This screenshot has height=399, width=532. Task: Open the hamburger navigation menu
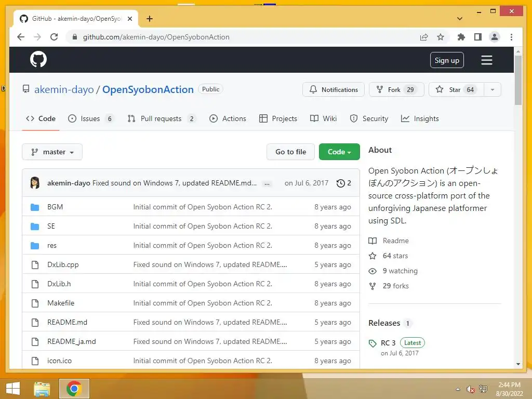point(486,60)
